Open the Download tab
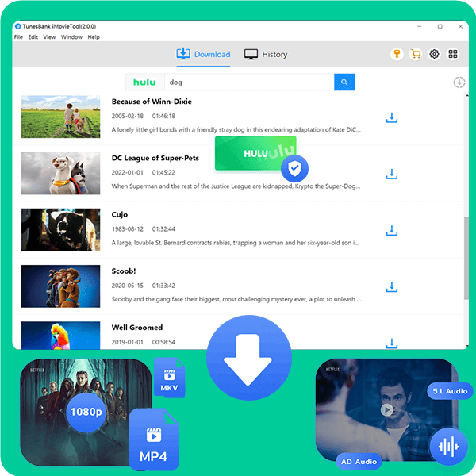The image size is (476, 476). (203, 54)
